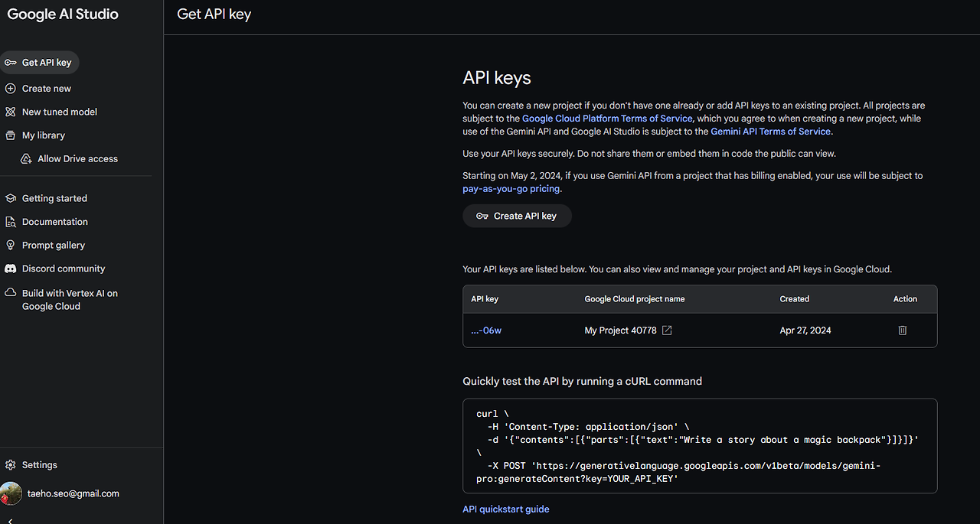Image resolution: width=980 pixels, height=524 pixels.
Task: Click the plus icon next to Create new
Action: point(11,89)
